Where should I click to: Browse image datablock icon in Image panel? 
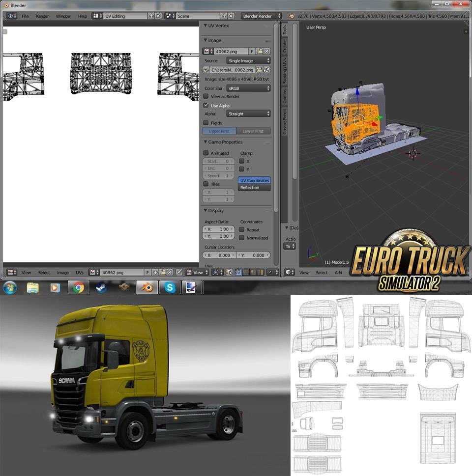208,51
